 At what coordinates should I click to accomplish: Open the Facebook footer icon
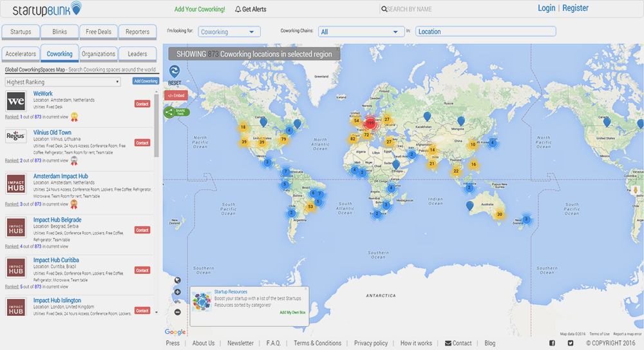tap(552, 343)
